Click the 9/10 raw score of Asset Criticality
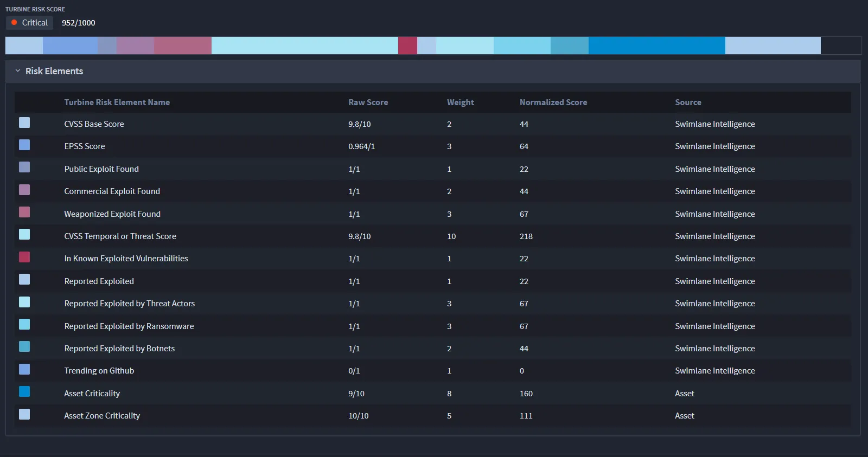Viewport: 868px width, 457px height. [x=356, y=394]
